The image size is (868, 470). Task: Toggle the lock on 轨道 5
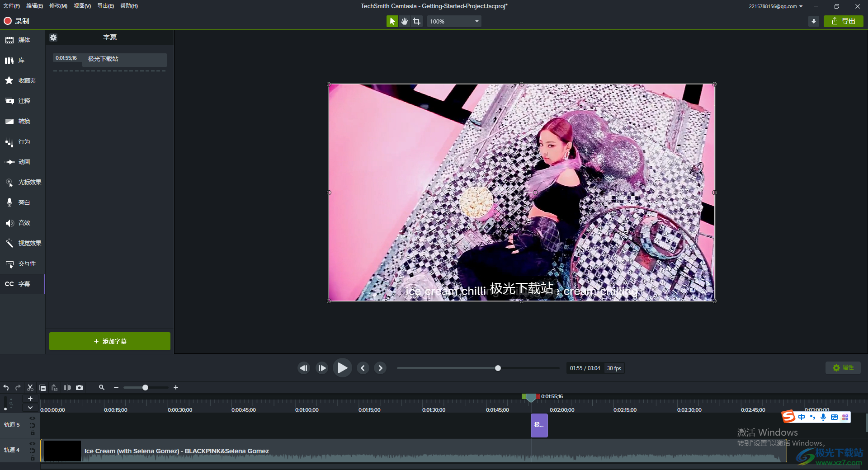point(33,433)
